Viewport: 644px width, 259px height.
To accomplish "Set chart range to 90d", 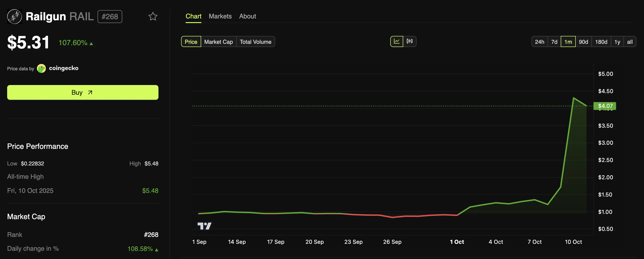I will coord(583,42).
